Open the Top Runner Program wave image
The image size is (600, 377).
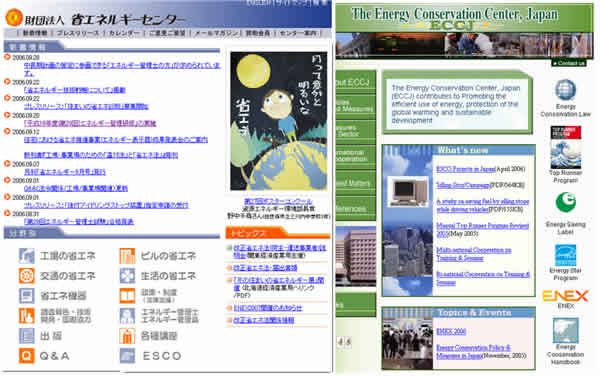pos(566,147)
